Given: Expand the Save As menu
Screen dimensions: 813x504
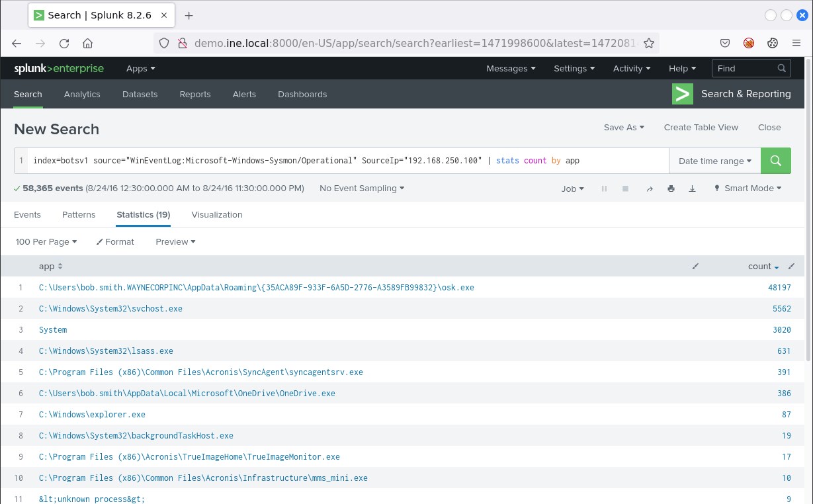Looking at the screenshot, I should pos(623,128).
